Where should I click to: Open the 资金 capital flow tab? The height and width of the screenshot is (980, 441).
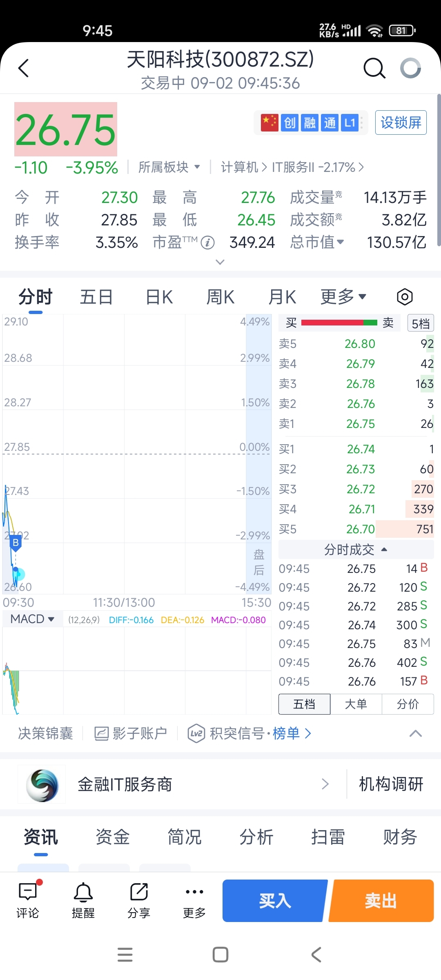pyautogui.click(x=113, y=837)
